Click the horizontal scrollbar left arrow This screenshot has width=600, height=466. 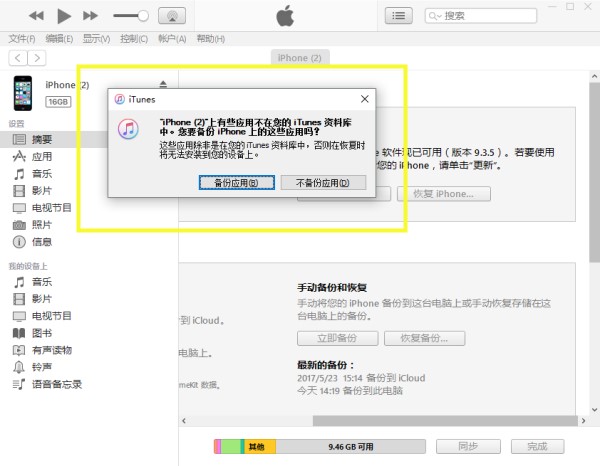(184, 421)
